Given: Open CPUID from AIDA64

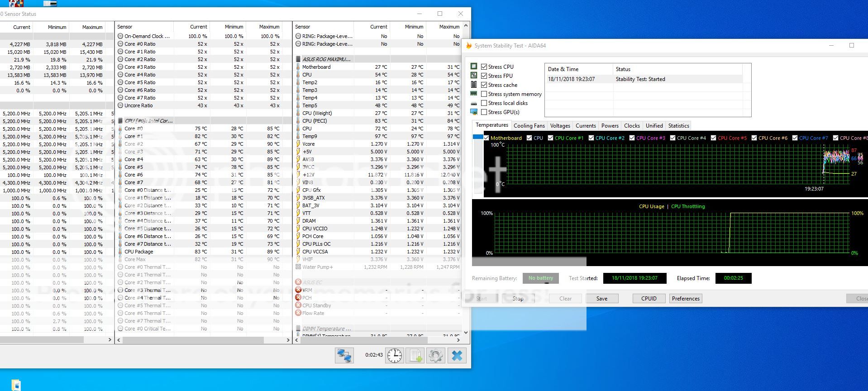Looking at the screenshot, I should (649, 299).
